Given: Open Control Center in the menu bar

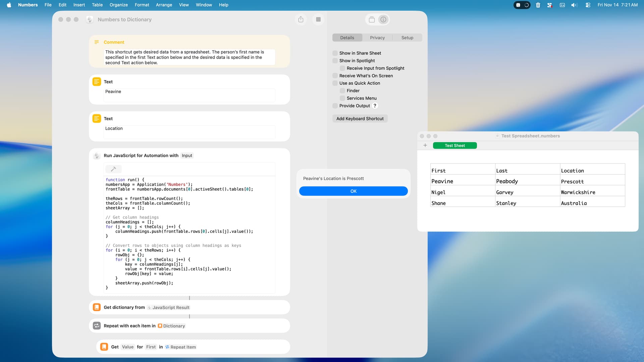Looking at the screenshot, I should coord(588,5).
